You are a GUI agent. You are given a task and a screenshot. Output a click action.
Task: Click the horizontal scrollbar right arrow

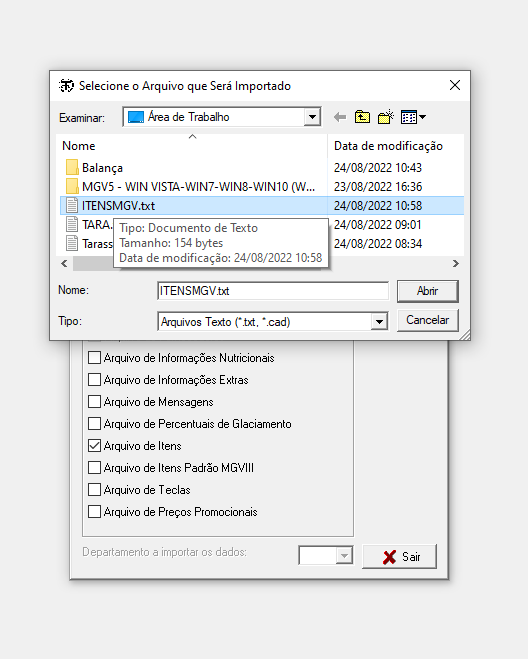point(456,264)
